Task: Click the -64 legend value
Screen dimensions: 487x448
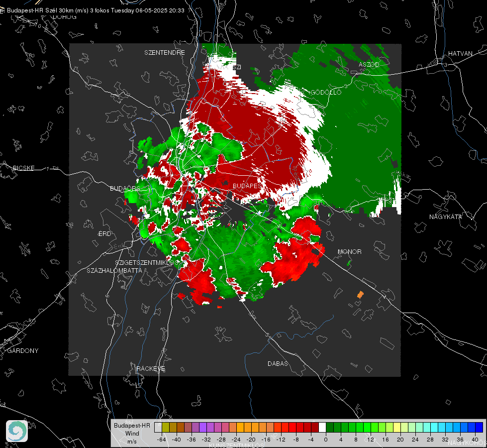Action: pyautogui.click(x=162, y=440)
